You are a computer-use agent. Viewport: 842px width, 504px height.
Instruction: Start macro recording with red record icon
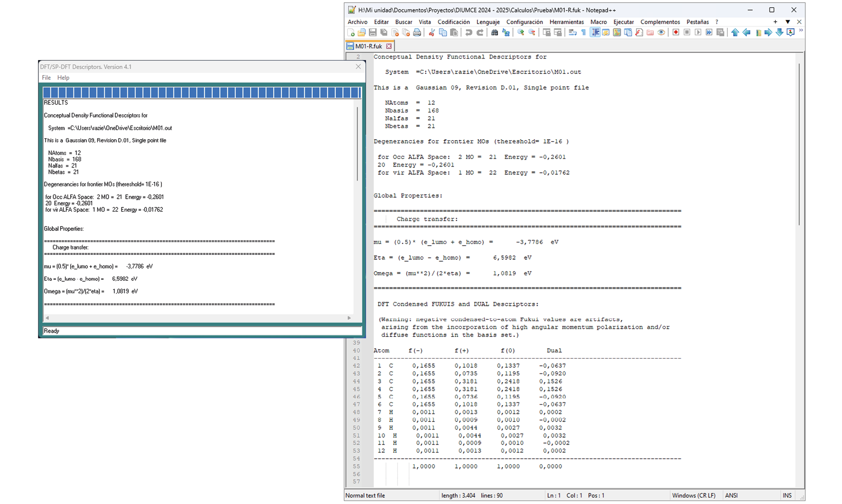tap(676, 33)
